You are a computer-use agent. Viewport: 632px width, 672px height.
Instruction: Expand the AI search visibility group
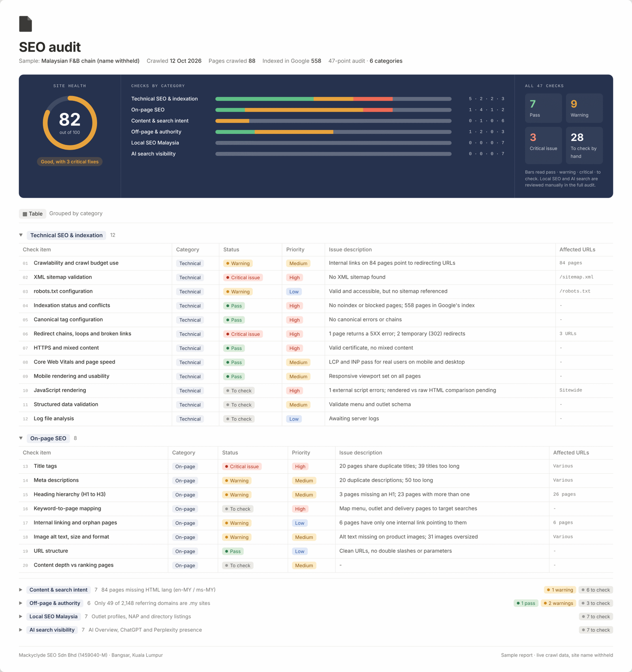(x=21, y=630)
